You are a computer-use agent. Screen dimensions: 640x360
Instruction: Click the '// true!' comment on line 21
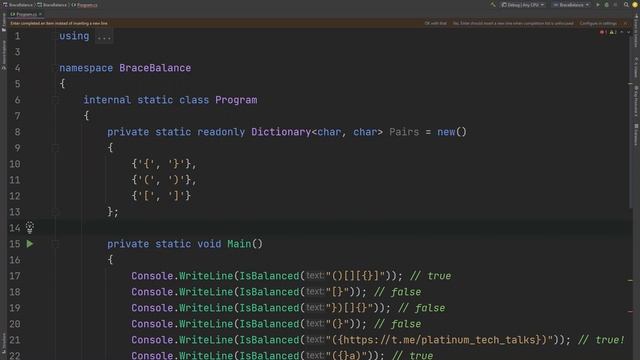(601, 340)
